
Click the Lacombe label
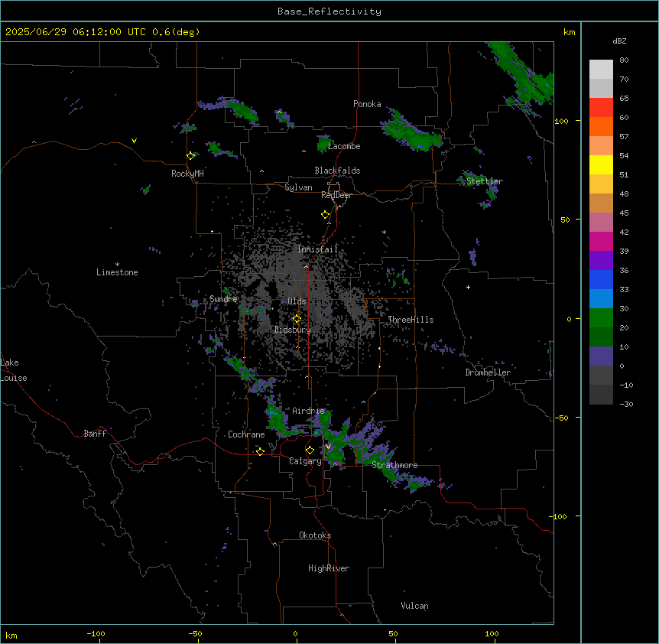(x=344, y=146)
